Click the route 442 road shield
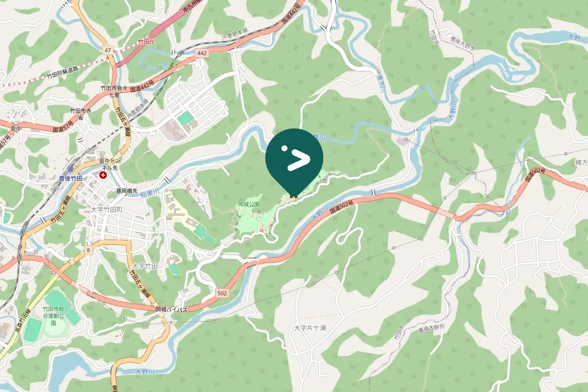Image resolution: width=588 pixels, height=392 pixels. (202, 53)
